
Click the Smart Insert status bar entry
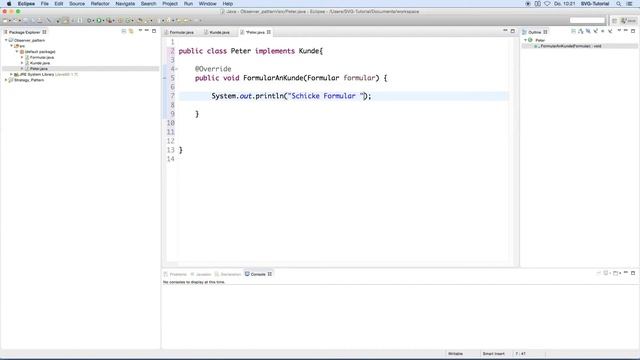click(493, 354)
